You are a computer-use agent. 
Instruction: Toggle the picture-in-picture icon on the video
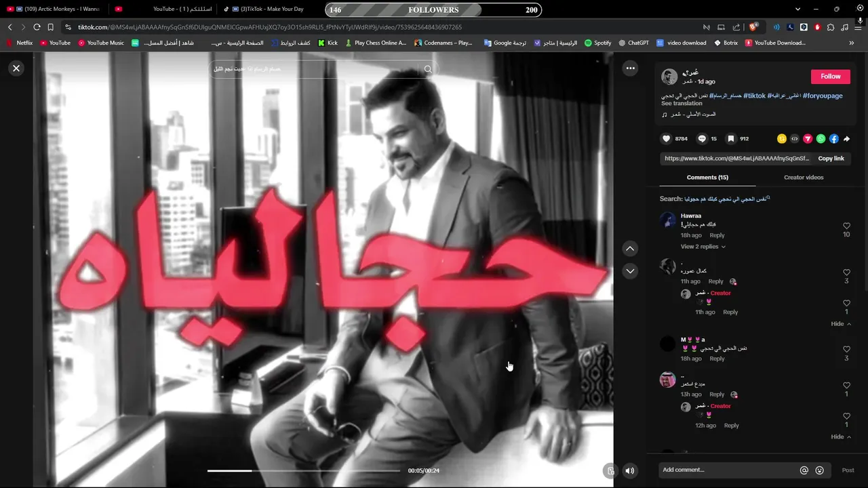pyautogui.click(x=611, y=470)
